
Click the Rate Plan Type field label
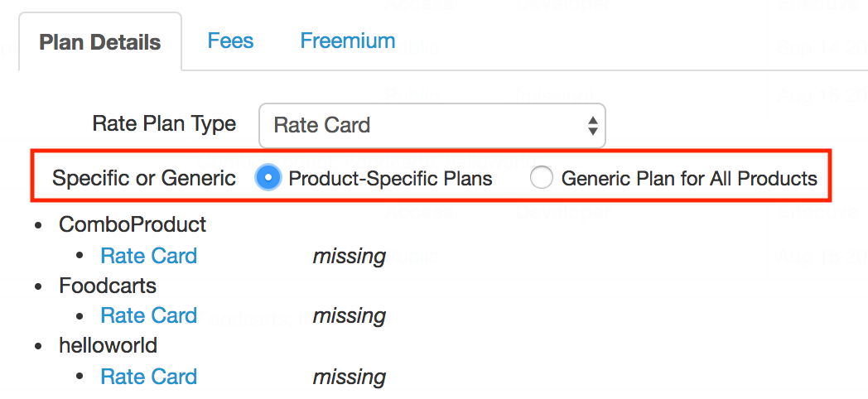pos(164,123)
